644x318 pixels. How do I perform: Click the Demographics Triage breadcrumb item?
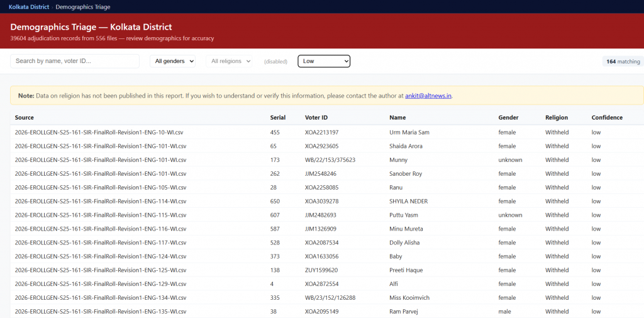pyautogui.click(x=82, y=6)
